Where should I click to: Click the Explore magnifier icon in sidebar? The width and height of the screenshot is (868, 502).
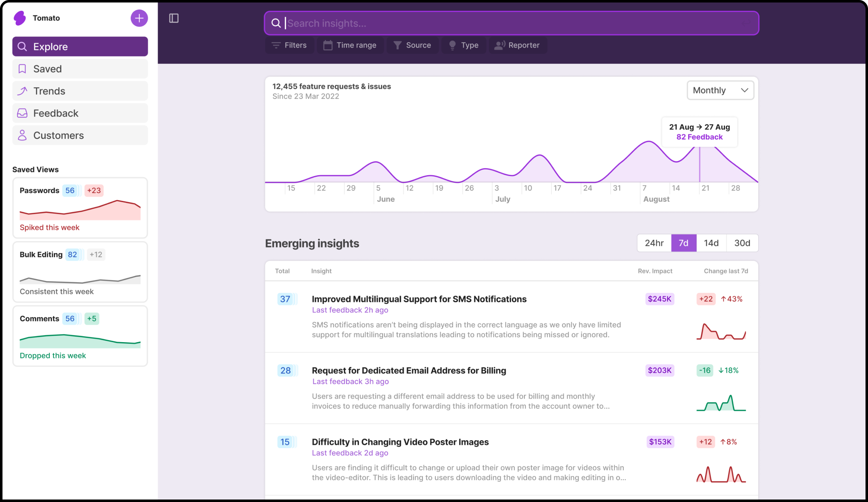tap(22, 46)
